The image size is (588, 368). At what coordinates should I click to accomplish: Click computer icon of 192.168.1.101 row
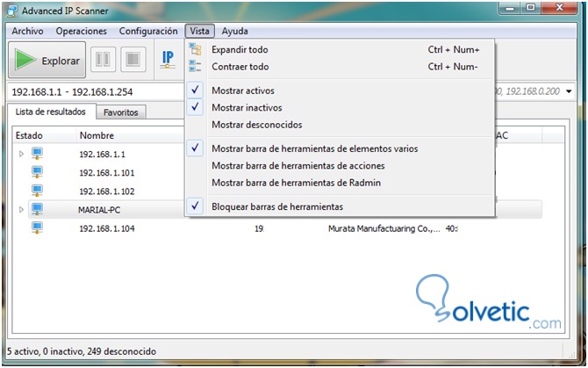[x=37, y=172]
